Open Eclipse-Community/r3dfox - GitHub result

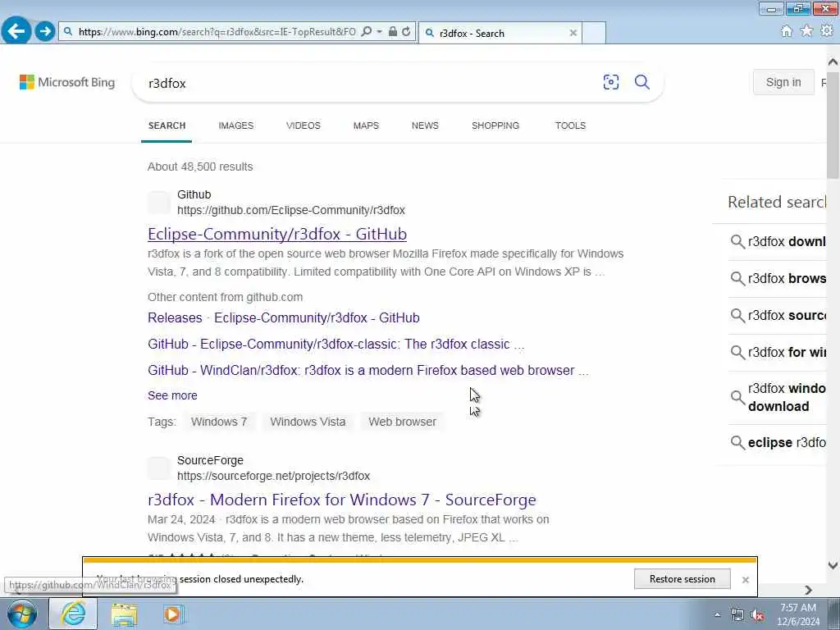(x=277, y=234)
